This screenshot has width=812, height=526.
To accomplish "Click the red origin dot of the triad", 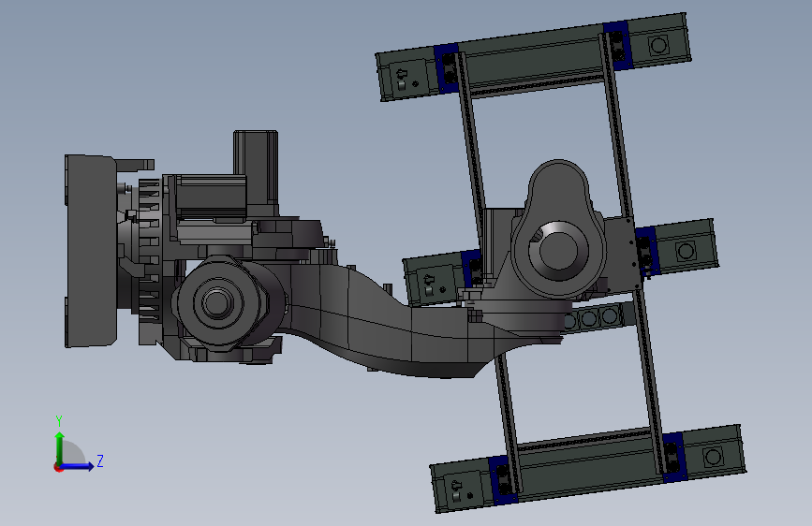I will click(x=57, y=467).
